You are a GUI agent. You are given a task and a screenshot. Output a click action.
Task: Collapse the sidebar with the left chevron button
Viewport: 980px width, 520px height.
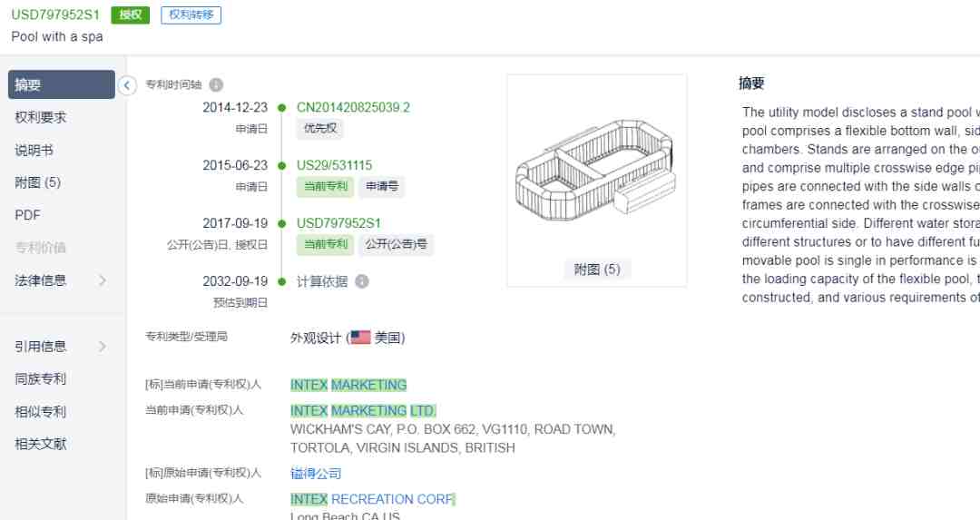(127, 85)
